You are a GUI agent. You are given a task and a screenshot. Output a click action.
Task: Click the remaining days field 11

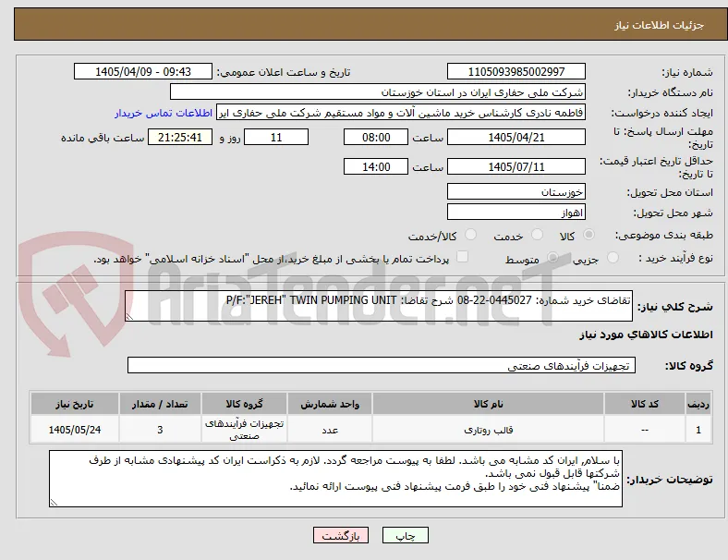click(276, 138)
